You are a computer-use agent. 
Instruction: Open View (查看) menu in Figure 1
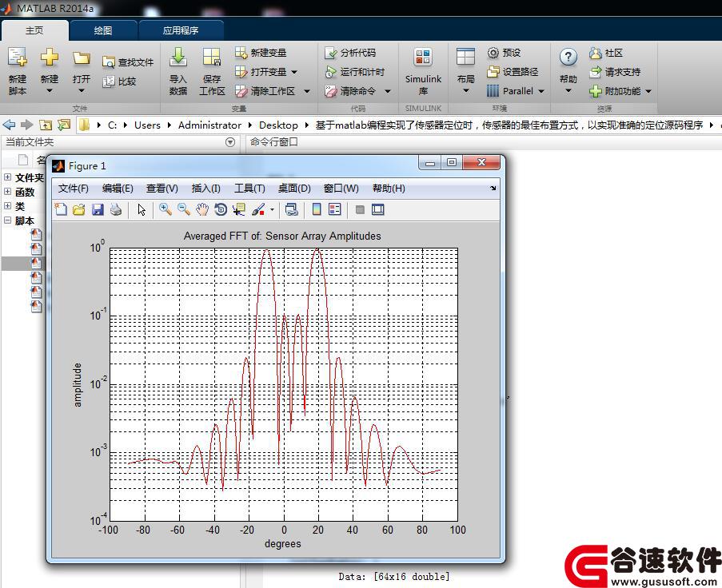point(162,189)
